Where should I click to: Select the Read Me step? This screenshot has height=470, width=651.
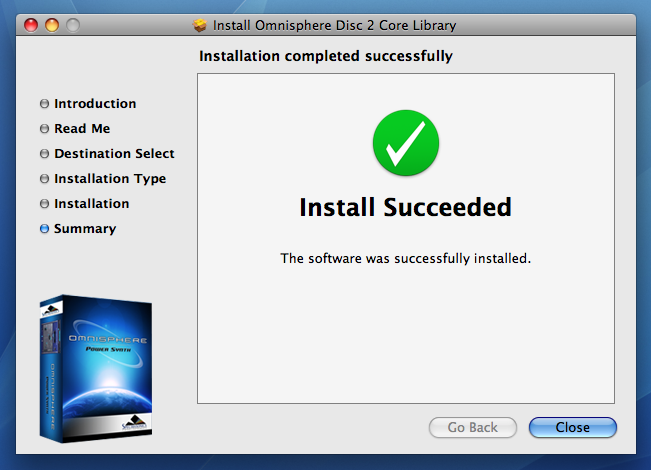point(82,129)
